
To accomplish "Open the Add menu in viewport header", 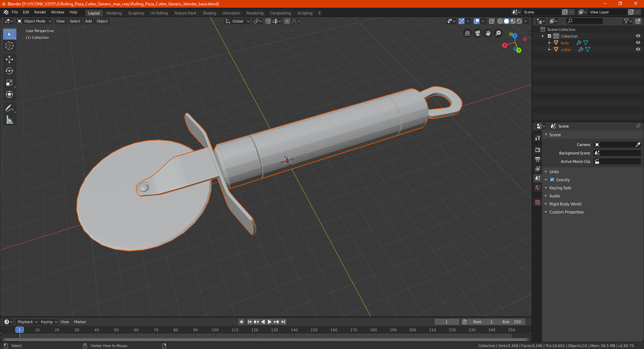I will [88, 21].
